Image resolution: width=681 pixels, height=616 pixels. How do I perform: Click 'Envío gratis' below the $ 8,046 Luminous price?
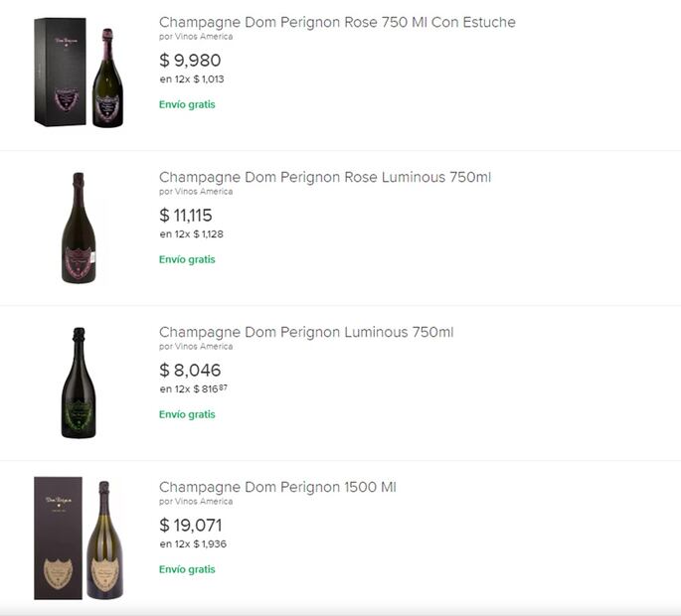point(187,414)
